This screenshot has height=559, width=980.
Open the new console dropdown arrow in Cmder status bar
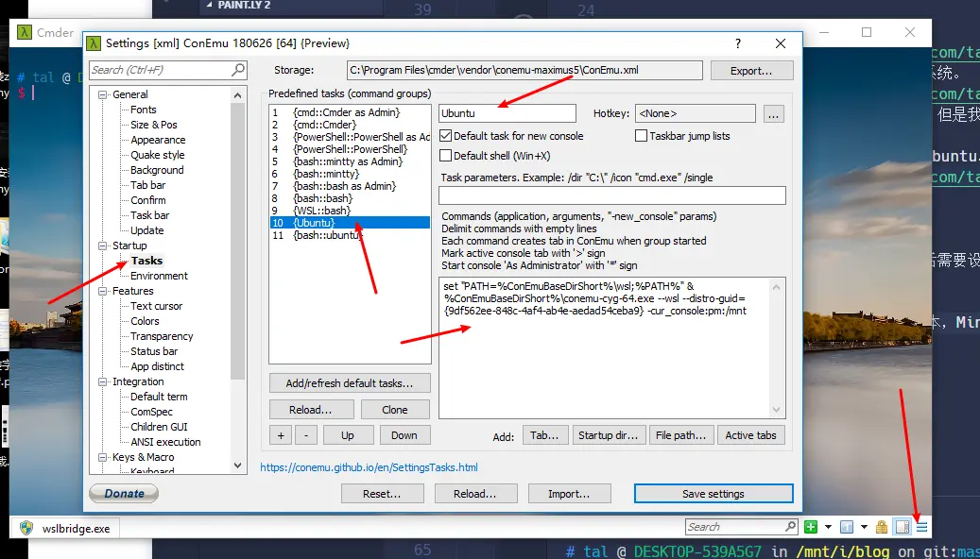[x=828, y=527]
